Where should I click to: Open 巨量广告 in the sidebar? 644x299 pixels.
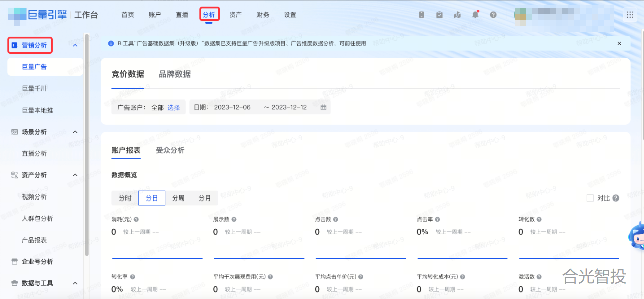pyautogui.click(x=45, y=67)
